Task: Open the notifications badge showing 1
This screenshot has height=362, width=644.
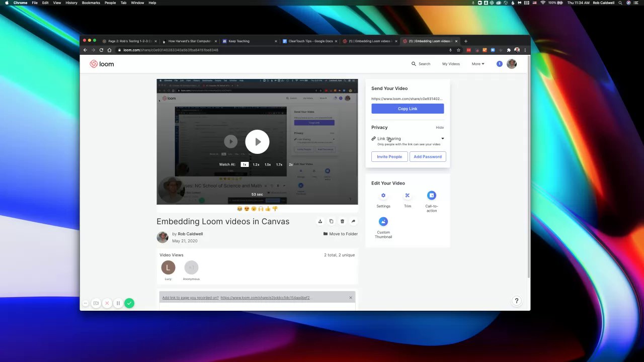Action: point(499,64)
